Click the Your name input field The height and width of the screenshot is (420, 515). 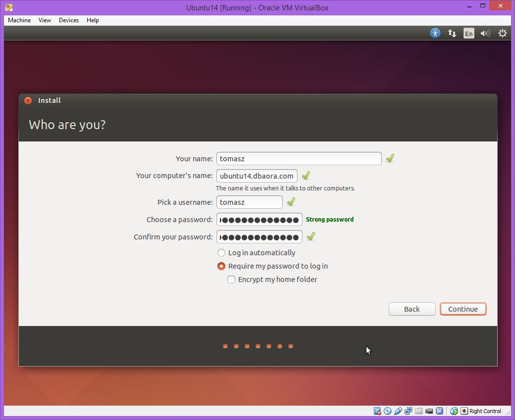click(299, 158)
